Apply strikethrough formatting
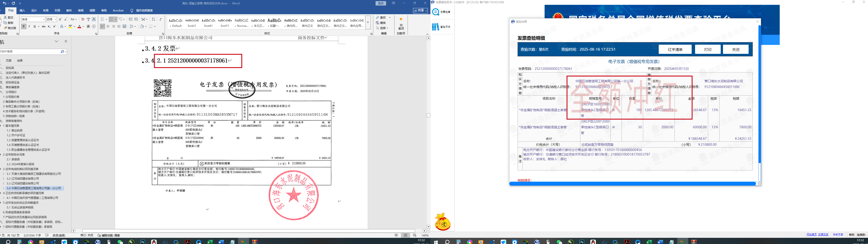The height and width of the screenshot is (244, 868). (43, 26)
